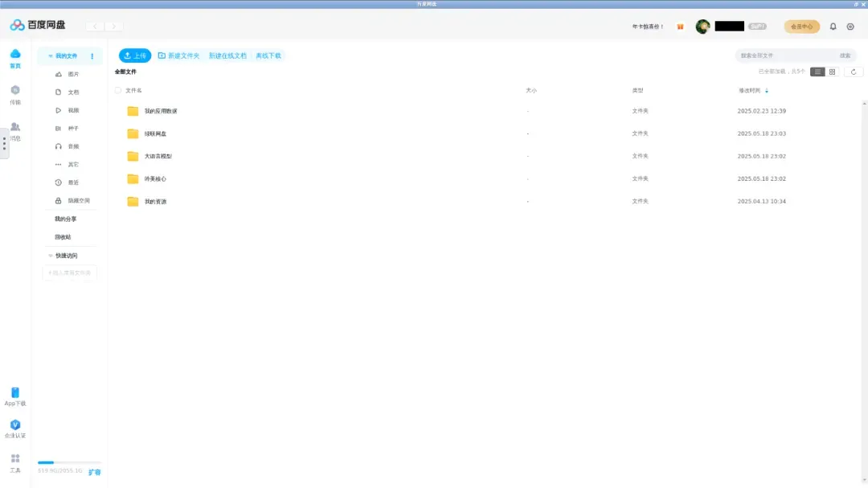Click the 年卡惊喜价 promotion link
868x488 pixels.
pyautogui.click(x=648, y=27)
